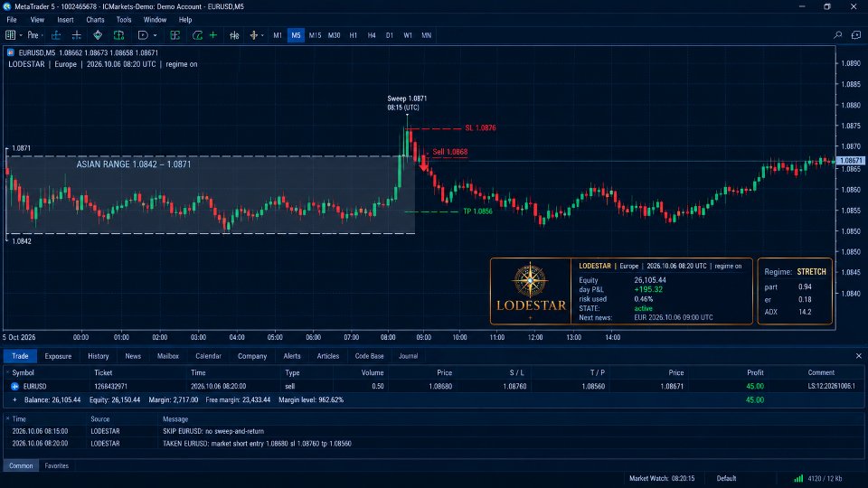
Task: Open the Help menu
Action: pyautogui.click(x=185, y=19)
